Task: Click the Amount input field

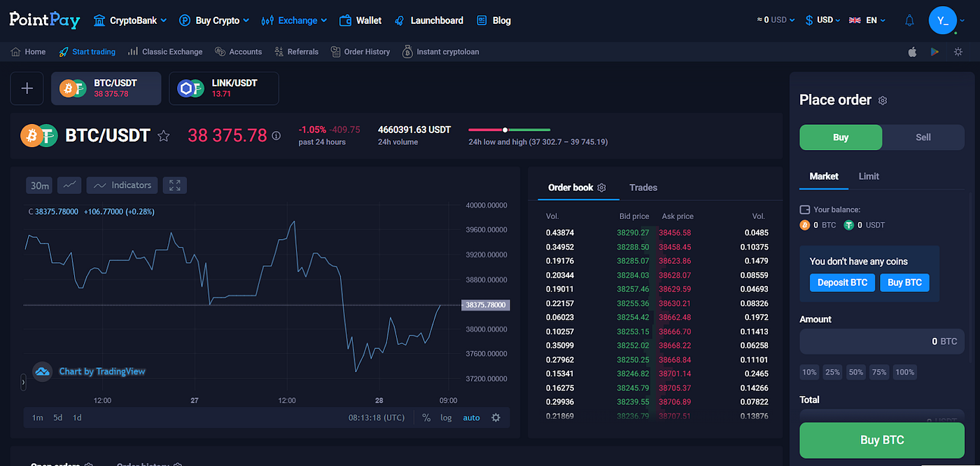Action: click(x=882, y=341)
